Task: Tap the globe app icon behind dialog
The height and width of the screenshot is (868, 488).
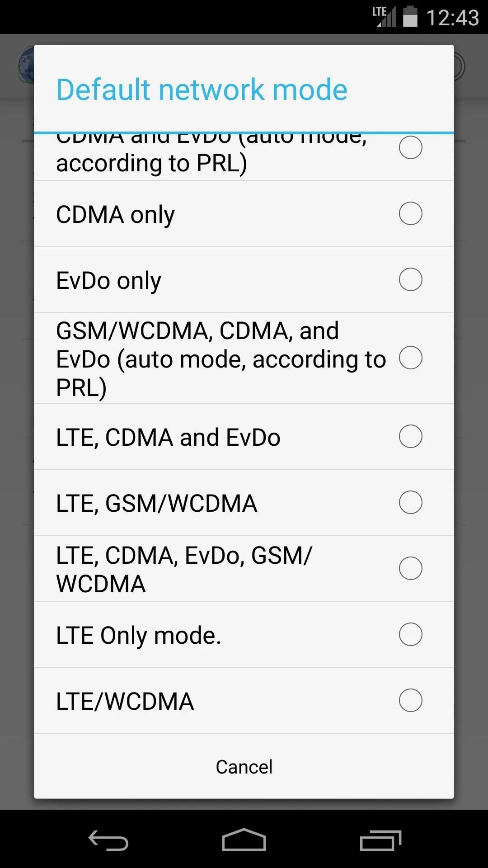Action: (x=26, y=66)
